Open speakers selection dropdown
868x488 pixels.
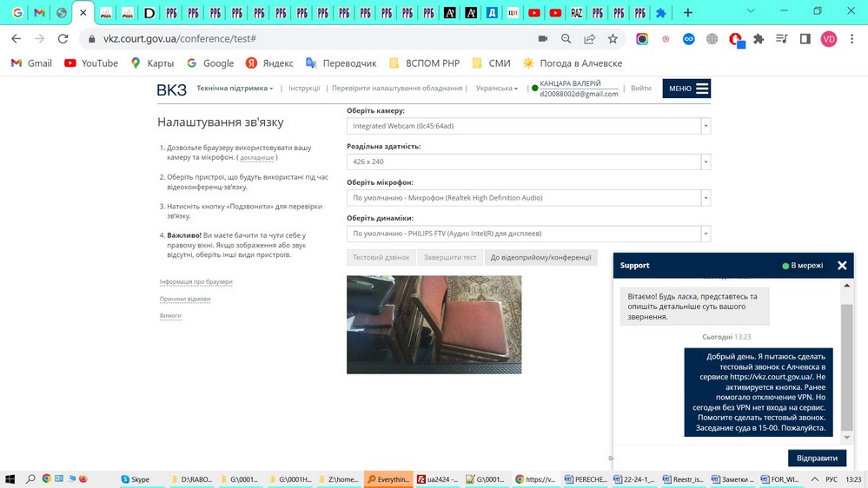[528, 234]
